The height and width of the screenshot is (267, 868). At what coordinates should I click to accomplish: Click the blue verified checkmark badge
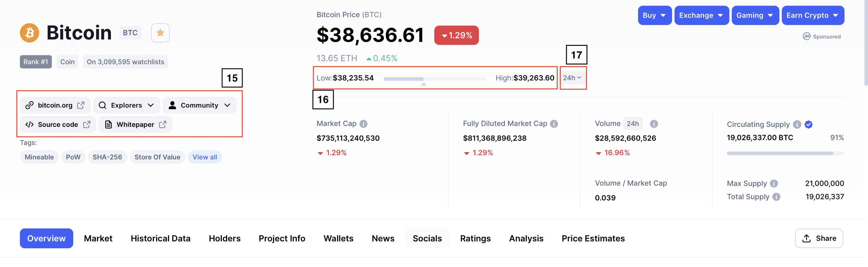pyautogui.click(x=808, y=124)
